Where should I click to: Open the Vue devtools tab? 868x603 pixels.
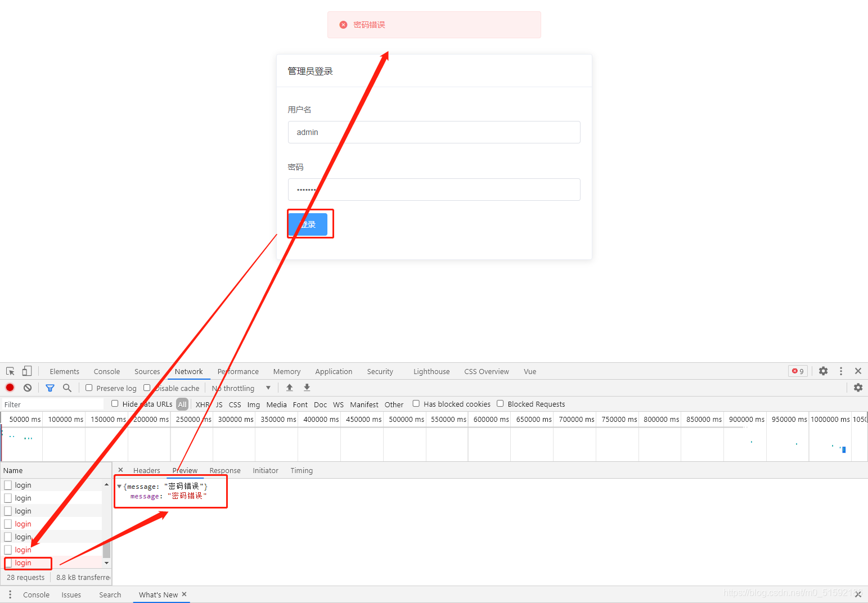(x=530, y=371)
